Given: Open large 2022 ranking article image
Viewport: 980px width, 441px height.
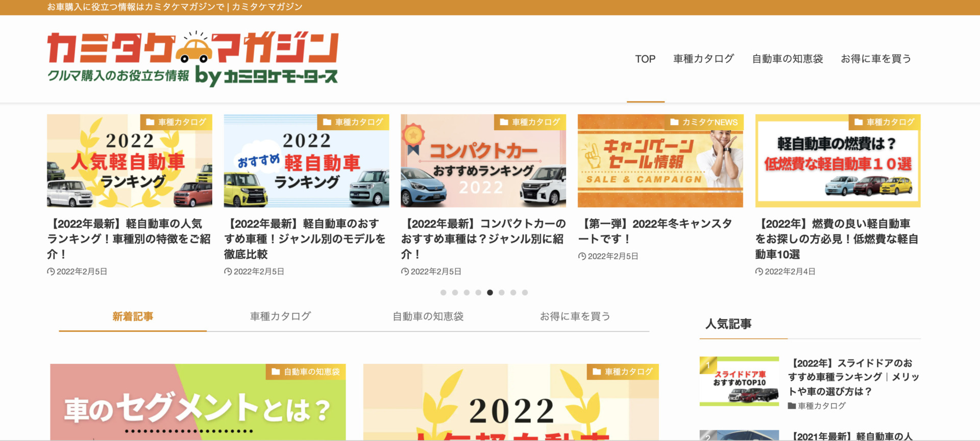Looking at the screenshot, I should (x=511, y=402).
